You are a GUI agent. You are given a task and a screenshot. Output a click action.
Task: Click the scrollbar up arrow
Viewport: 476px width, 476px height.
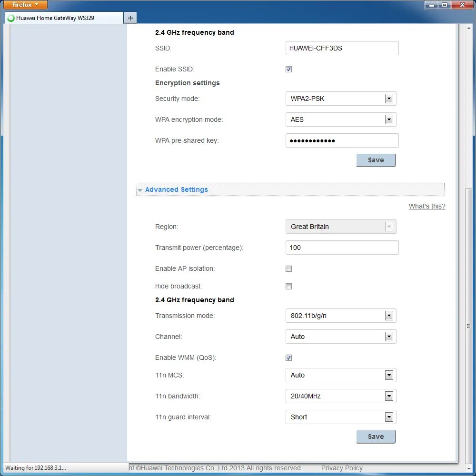468,28
